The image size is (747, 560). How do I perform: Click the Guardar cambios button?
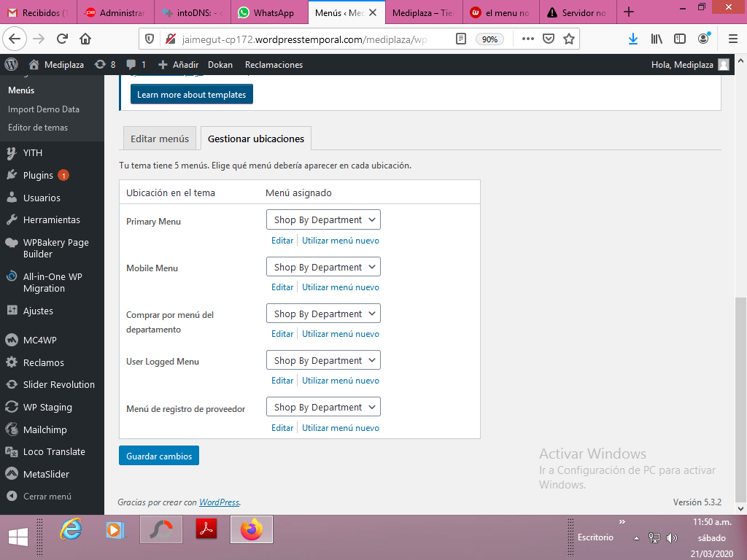tap(159, 456)
